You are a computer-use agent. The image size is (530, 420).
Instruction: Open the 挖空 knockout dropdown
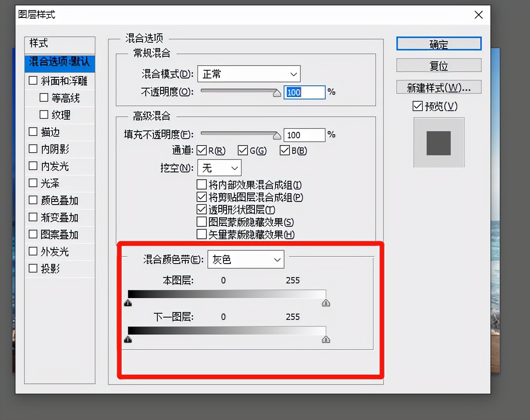[220, 168]
